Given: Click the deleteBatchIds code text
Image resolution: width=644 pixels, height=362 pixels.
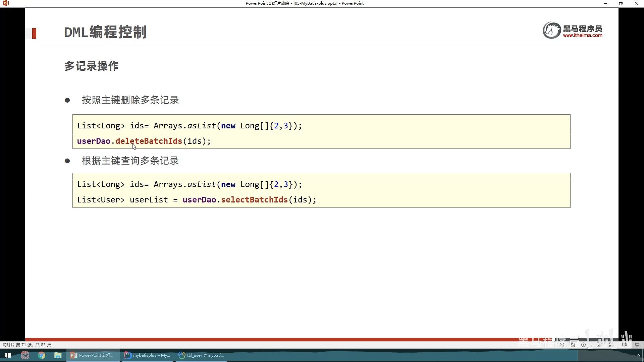Looking at the screenshot, I should click(x=149, y=141).
